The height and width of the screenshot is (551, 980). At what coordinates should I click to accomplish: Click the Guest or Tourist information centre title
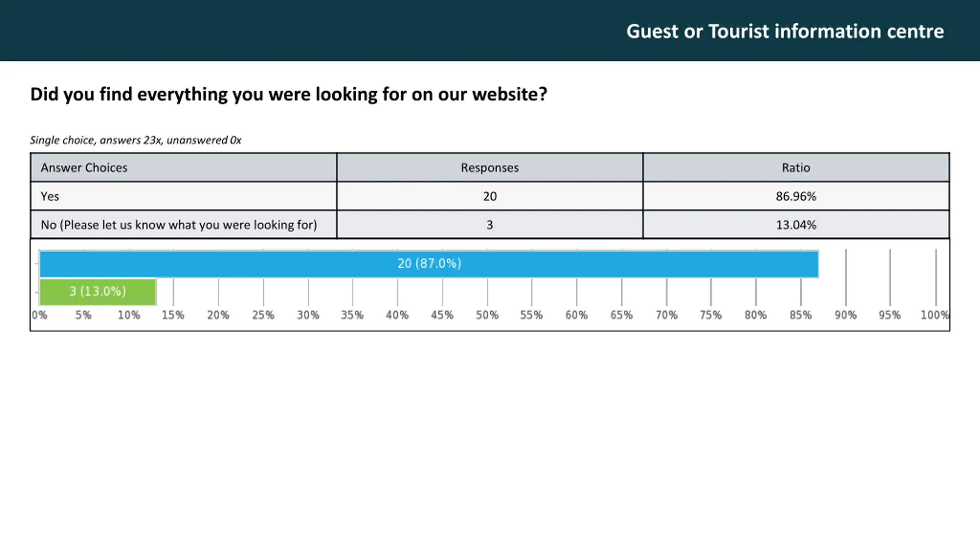(x=785, y=31)
